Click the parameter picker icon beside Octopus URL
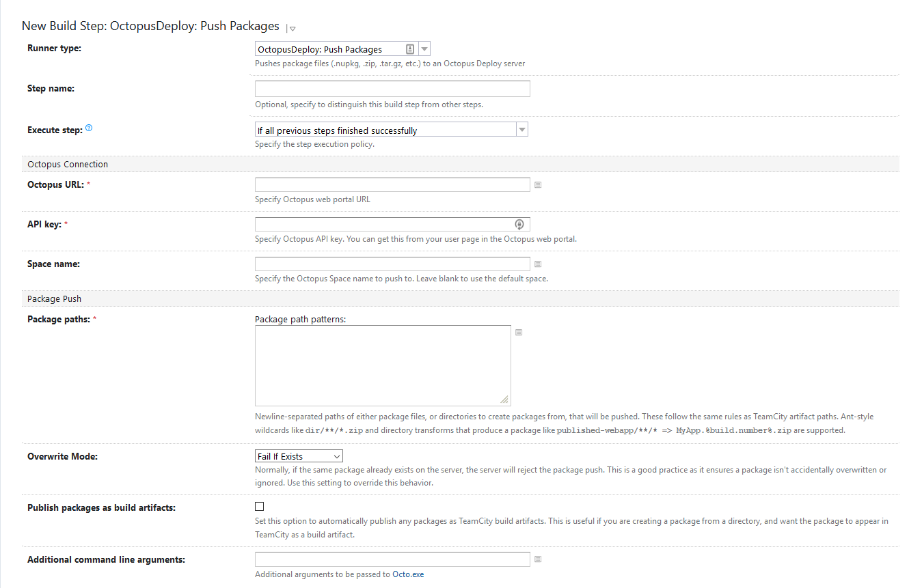 pyautogui.click(x=538, y=185)
